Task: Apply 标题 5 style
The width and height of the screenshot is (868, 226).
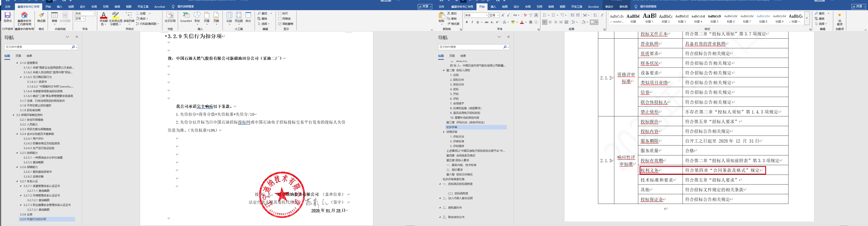Action: click(714, 18)
